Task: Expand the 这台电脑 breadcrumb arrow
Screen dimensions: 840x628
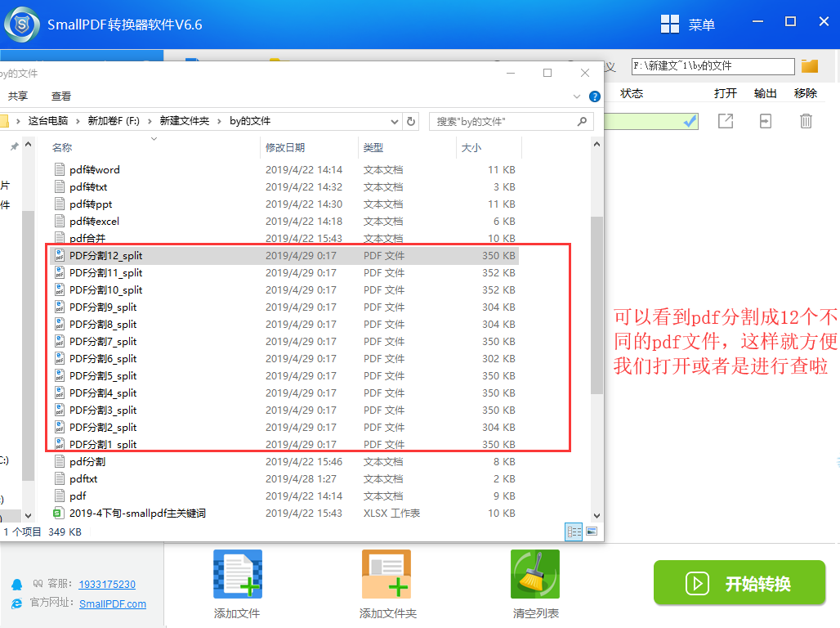Action: tap(78, 121)
